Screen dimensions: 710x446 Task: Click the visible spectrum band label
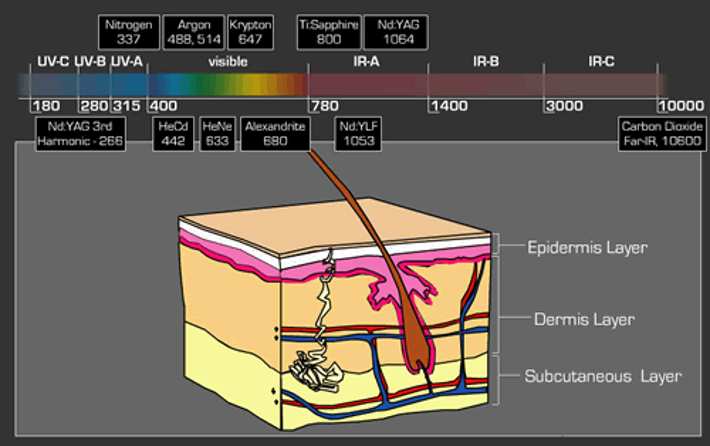point(228,62)
